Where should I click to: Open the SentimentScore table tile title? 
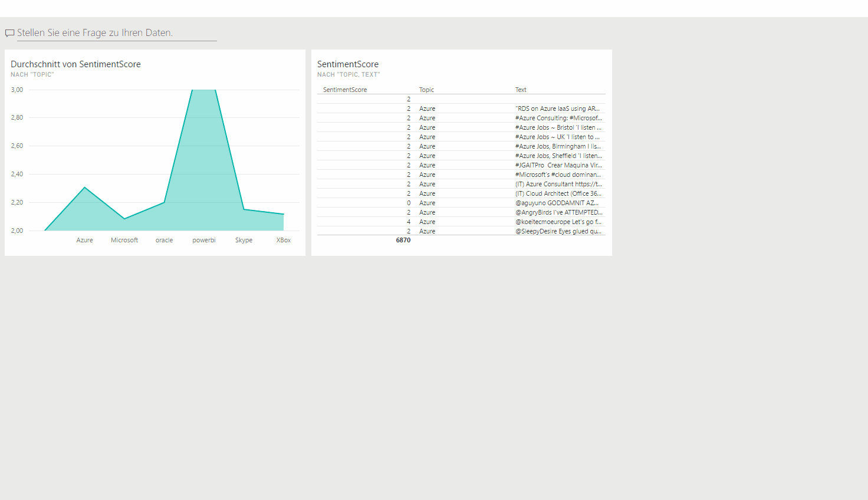coord(348,64)
